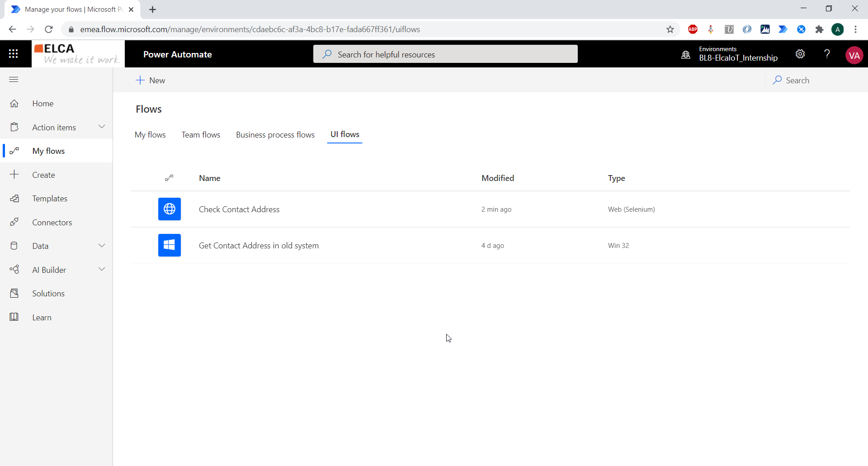Switch to Team flows tab
The height and width of the screenshot is (466, 868).
click(201, 135)
